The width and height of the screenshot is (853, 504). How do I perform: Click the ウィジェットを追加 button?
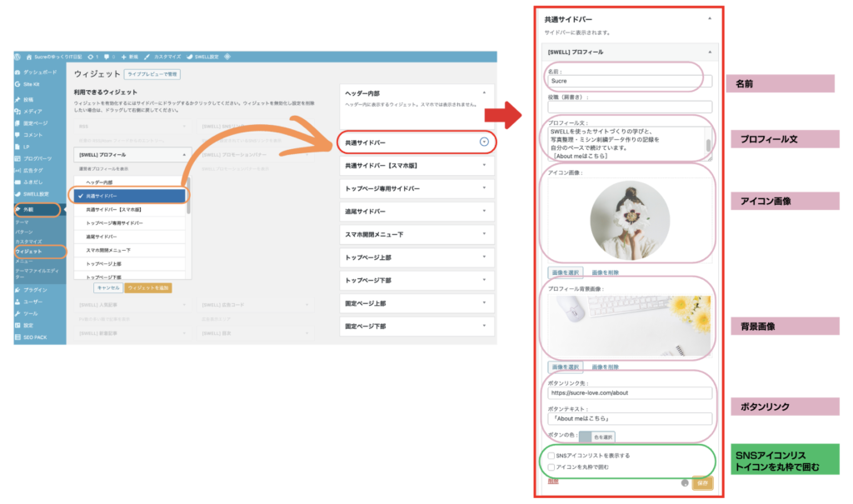(x=148, y=287)
